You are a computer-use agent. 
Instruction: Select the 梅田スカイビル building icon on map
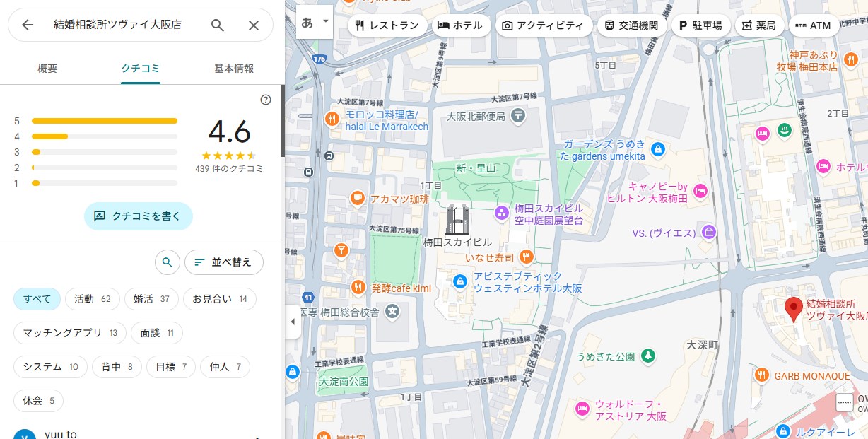click(x=457, y=220)
